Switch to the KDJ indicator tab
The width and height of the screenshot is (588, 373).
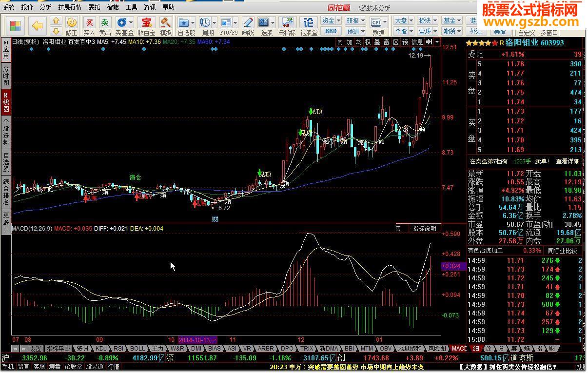101,349
